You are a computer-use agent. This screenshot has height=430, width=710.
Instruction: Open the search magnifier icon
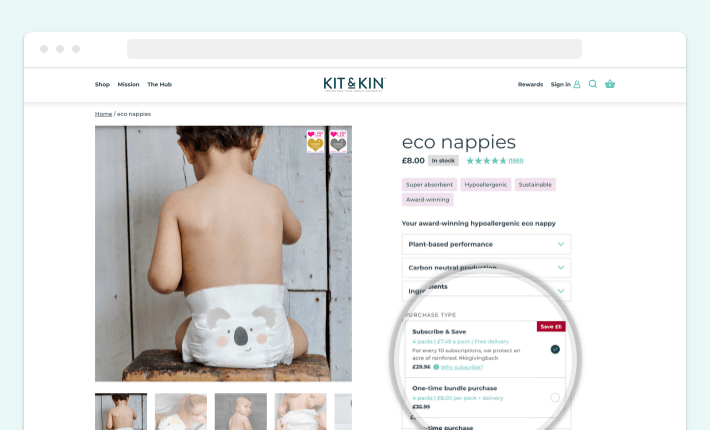pos(592,84)
